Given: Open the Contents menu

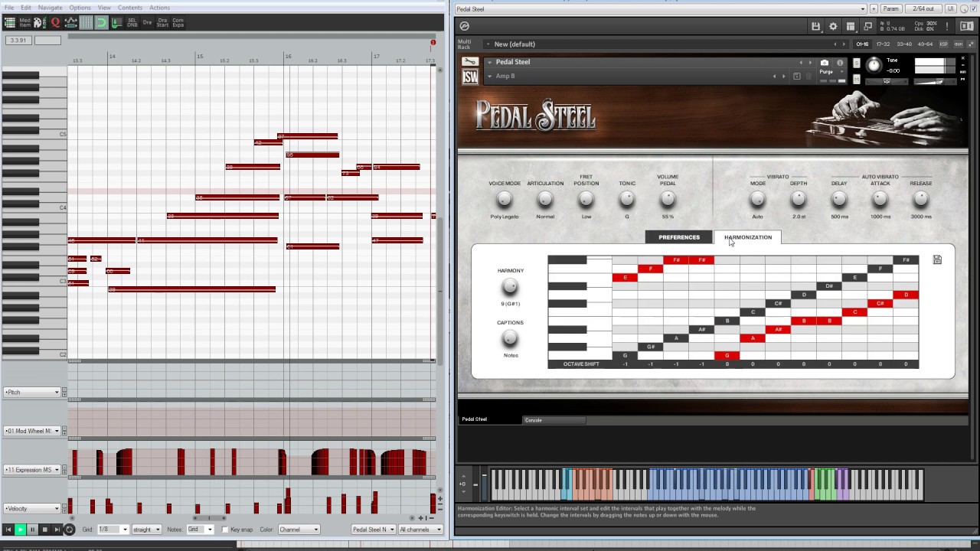Looking at the screenshot, I should [x=129, y=8].
